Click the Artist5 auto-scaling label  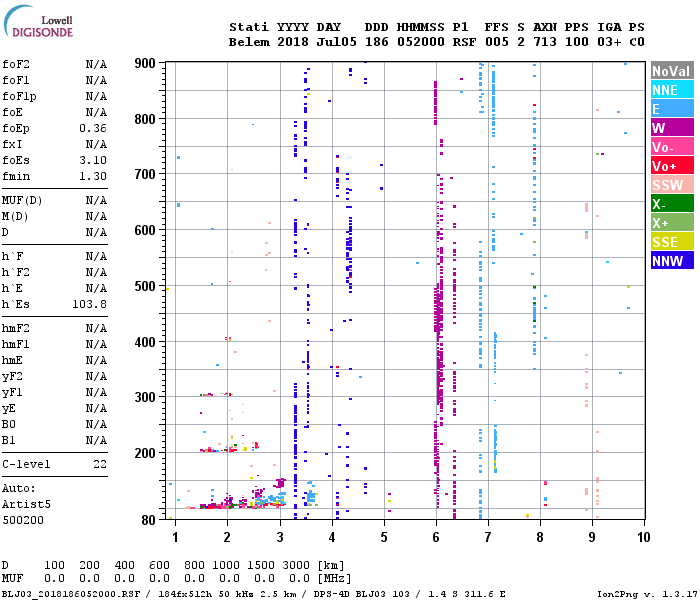pyautogui.click(x=26, y=504)
